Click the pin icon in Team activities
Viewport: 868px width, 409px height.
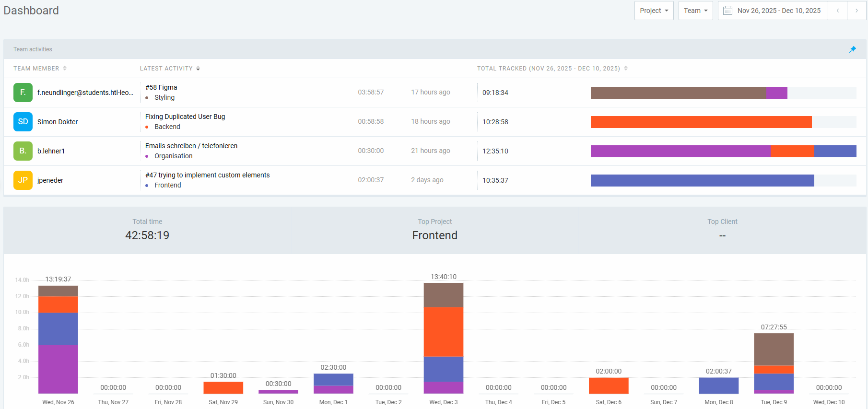pyautogui.click(x=852, y=49)
